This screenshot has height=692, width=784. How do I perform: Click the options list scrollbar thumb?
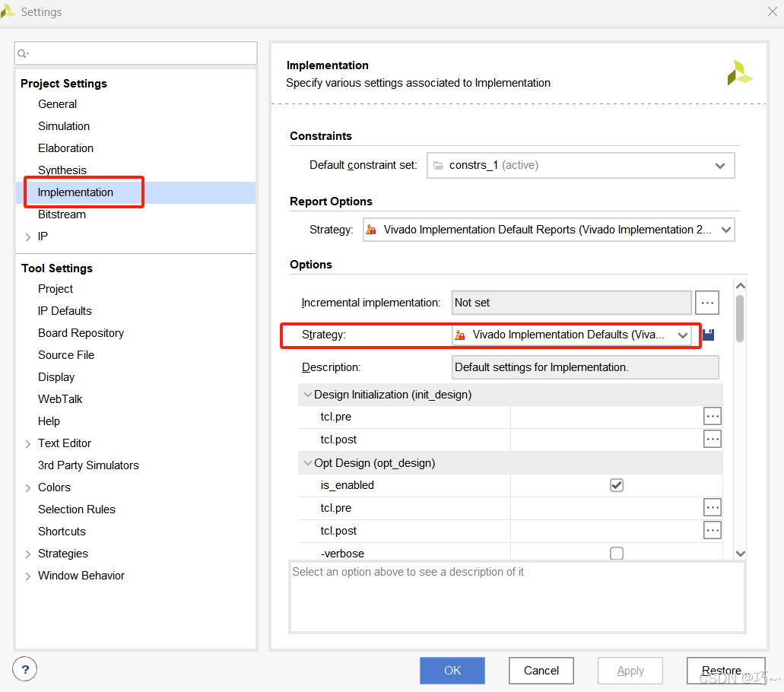(x=740, y=319)
